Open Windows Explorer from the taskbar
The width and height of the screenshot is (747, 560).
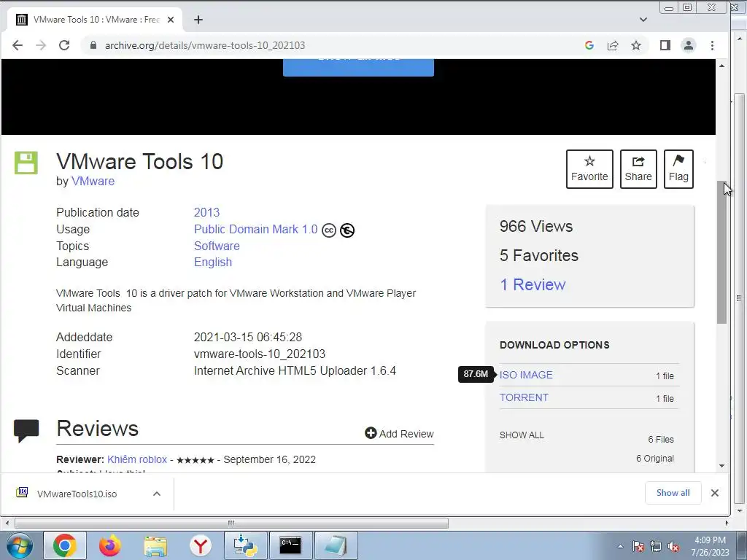click(155, 545)
